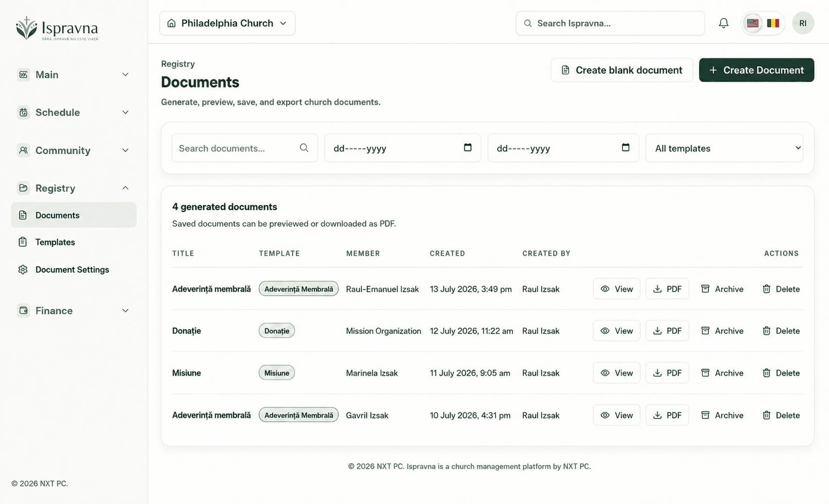Expand the Community sidebar section

coord(74,150)
